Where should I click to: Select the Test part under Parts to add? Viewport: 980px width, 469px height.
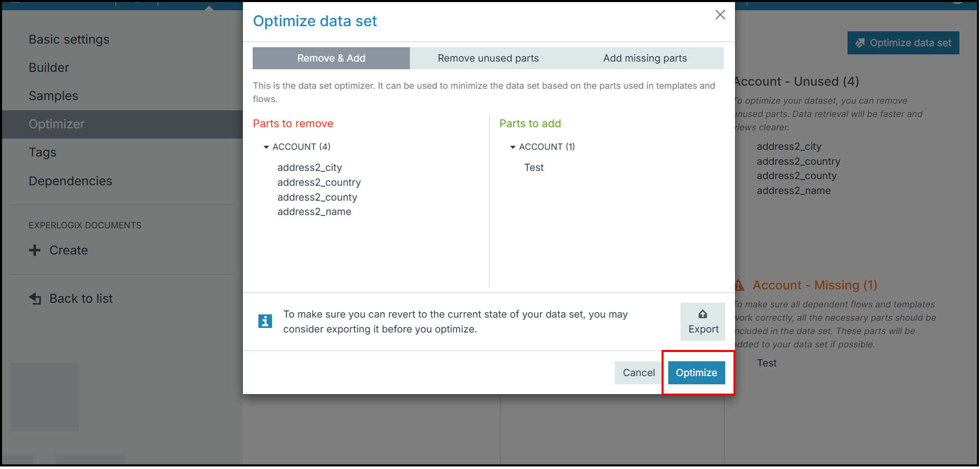534,168
